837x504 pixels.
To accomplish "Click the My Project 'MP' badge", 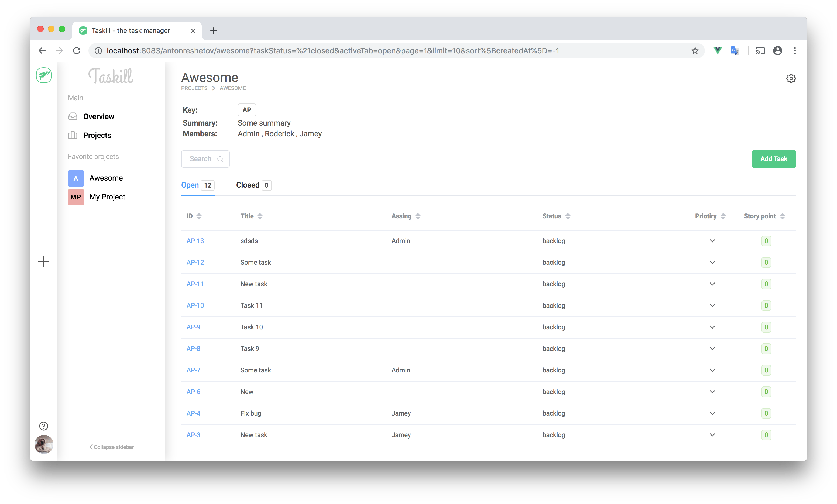I will (76, 197).
